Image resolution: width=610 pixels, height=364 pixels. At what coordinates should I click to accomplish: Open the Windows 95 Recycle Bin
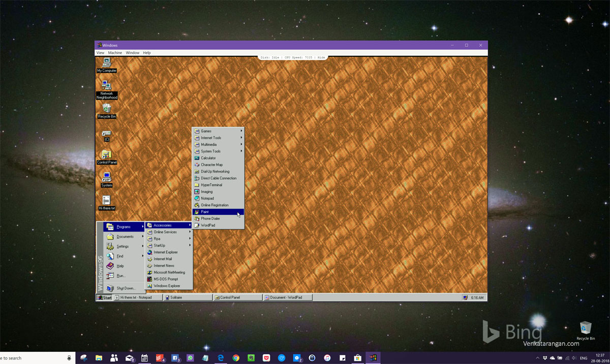click(106, 109)
